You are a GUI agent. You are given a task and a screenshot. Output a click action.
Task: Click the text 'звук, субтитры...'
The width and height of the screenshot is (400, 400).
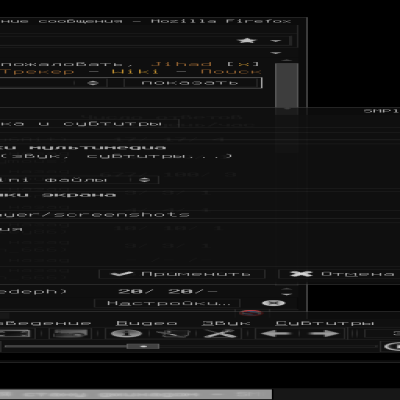(117, 156)
